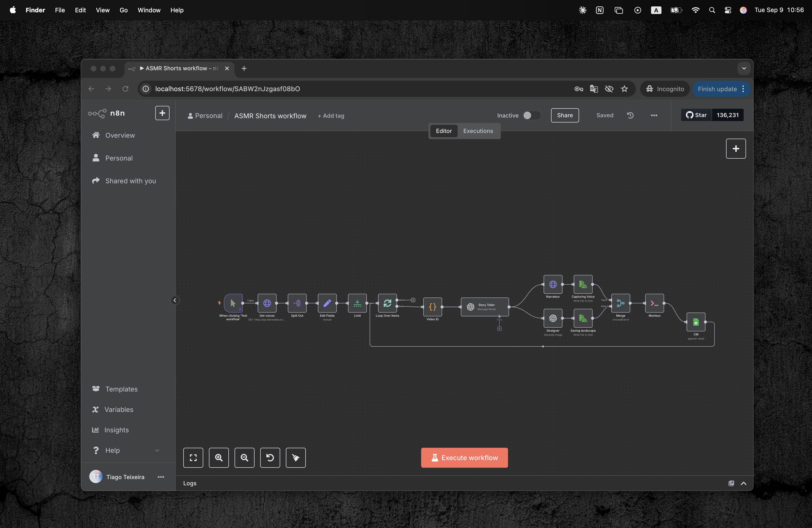Select the Story Teller OpenAI node
The width and height of the screenshot is (812, 528).
485,307
